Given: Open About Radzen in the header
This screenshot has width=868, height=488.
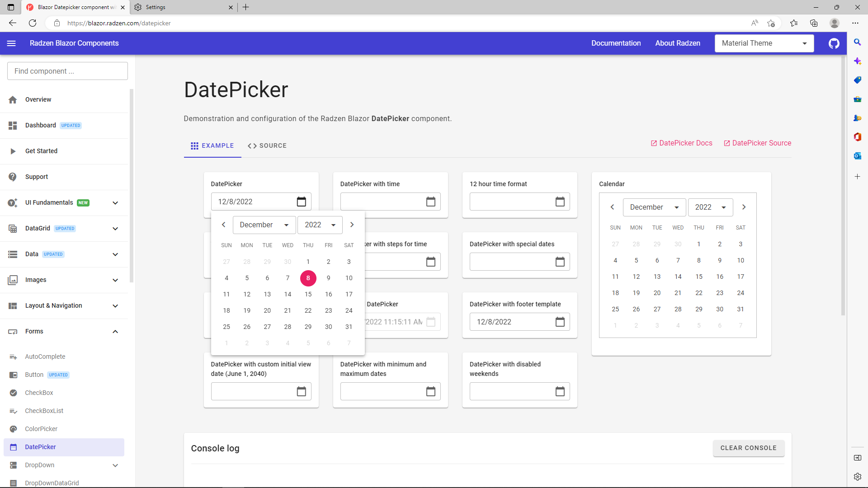Looking at the screenshot, I should pyautogui.click(x=678, y=43).
